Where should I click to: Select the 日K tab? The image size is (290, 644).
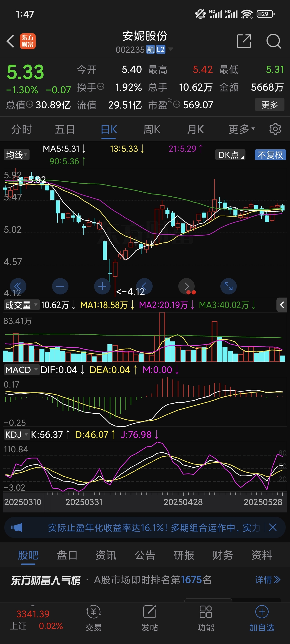(109, 129)
